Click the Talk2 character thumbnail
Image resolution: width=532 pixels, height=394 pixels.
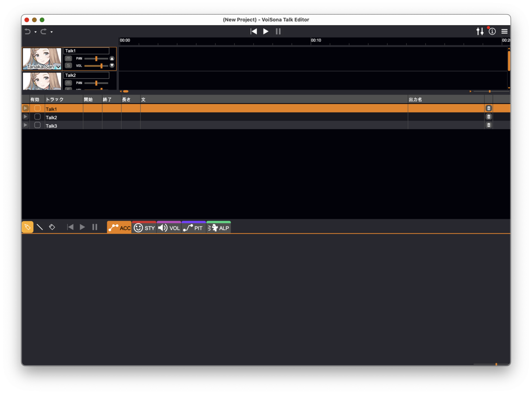click(x=42, y=82)
